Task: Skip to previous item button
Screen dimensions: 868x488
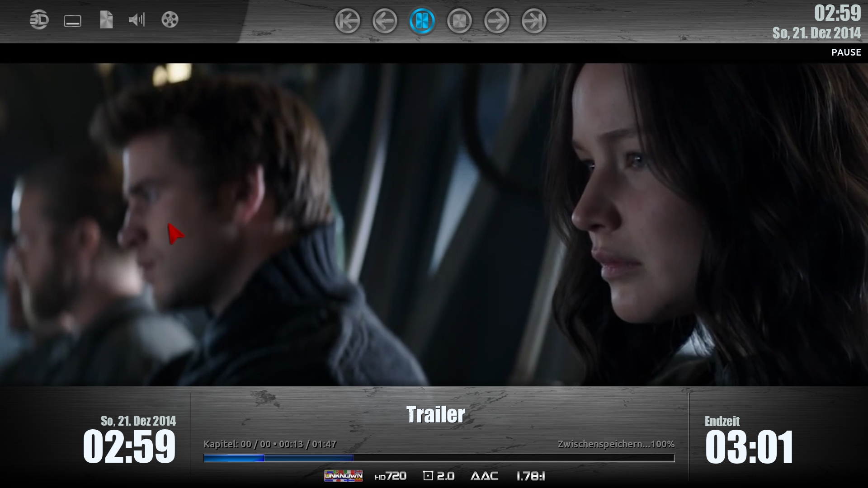Action: tap(348, 21)
